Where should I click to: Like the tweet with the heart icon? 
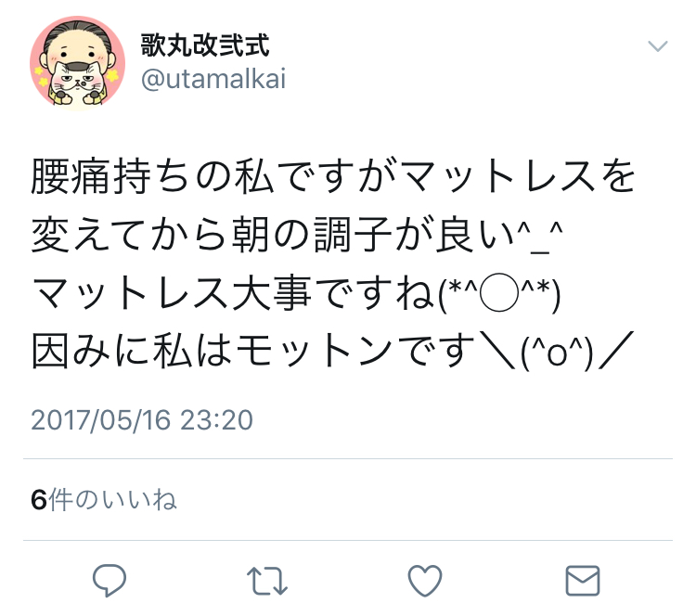(x=425, y=581)
